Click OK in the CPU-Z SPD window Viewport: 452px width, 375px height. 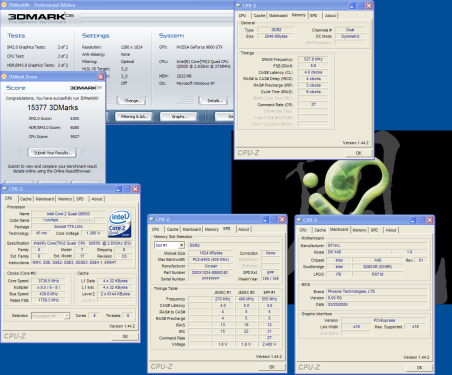coord(272,367)
